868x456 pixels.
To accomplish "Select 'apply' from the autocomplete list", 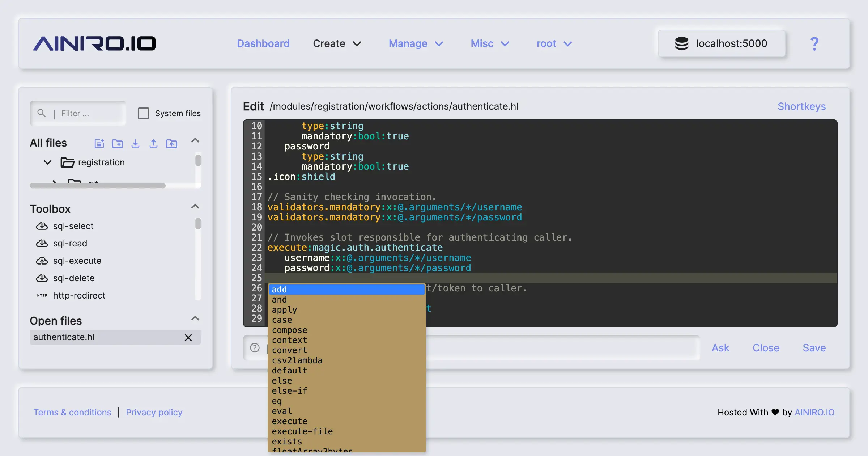I will tap(284, 309).
